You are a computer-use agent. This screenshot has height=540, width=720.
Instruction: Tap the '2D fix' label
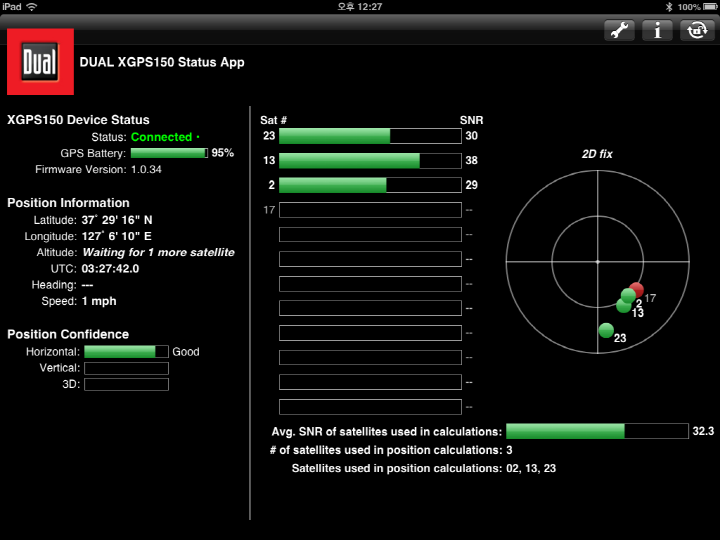597,154
